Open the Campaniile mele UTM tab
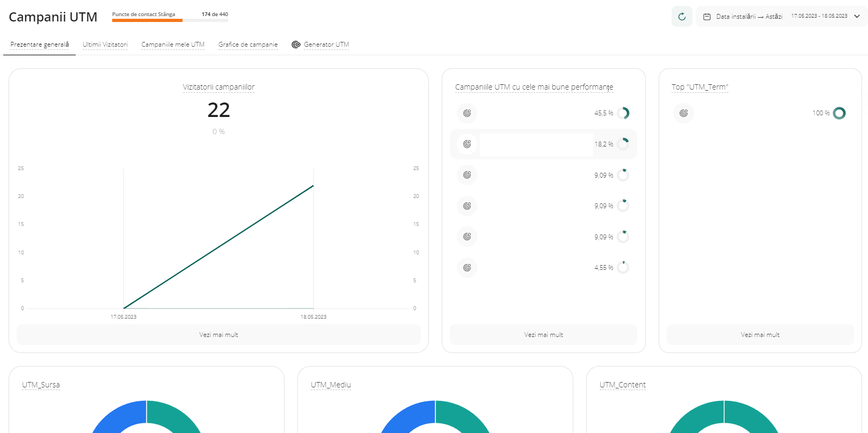This screenshot has height=433, width=868. [x=173, y=45]
